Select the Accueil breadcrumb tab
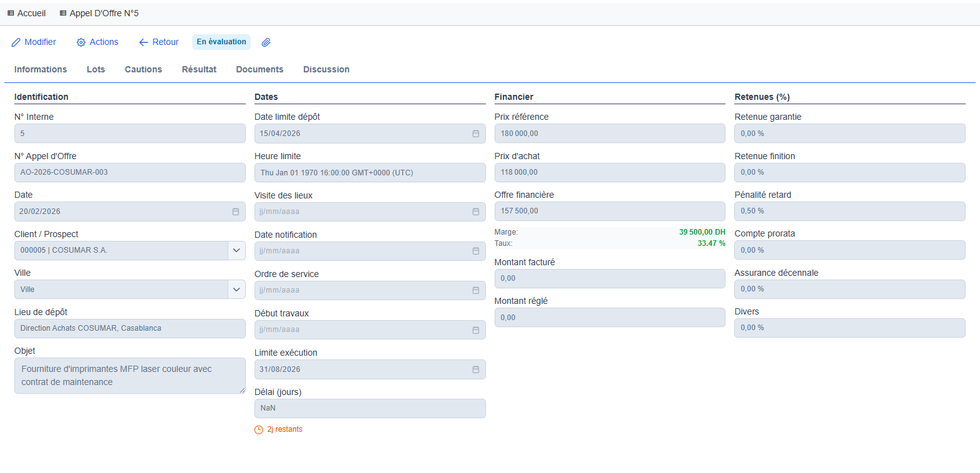Viewport: 980px width, 473px height. (x=26, y=13)
